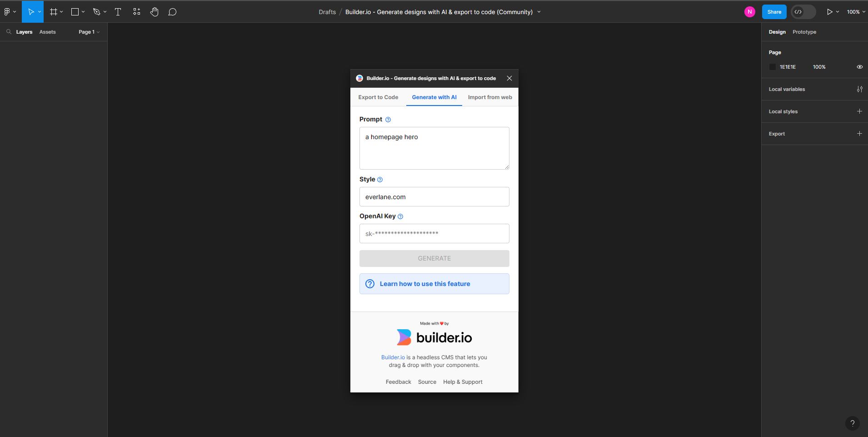Click the Prompt help icon
Viewport: 868px width, 437px height.
coord(388,120)
